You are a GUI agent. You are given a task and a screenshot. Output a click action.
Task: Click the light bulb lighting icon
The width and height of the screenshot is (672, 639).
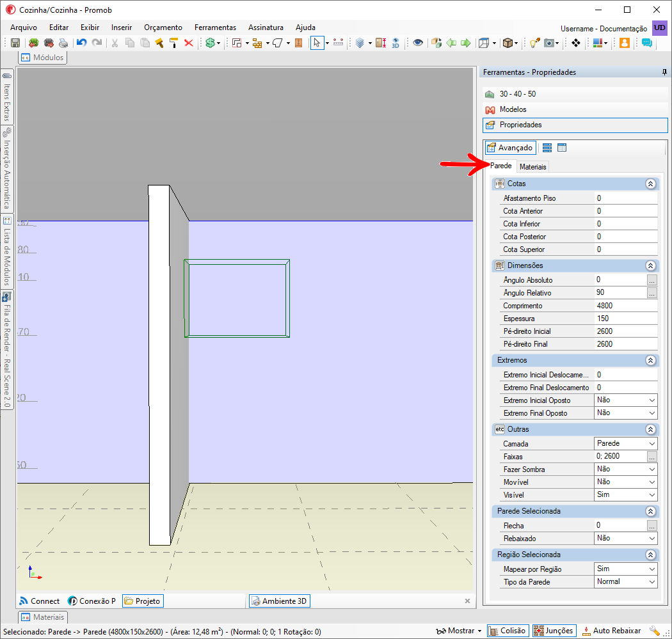tap(534, 43)
